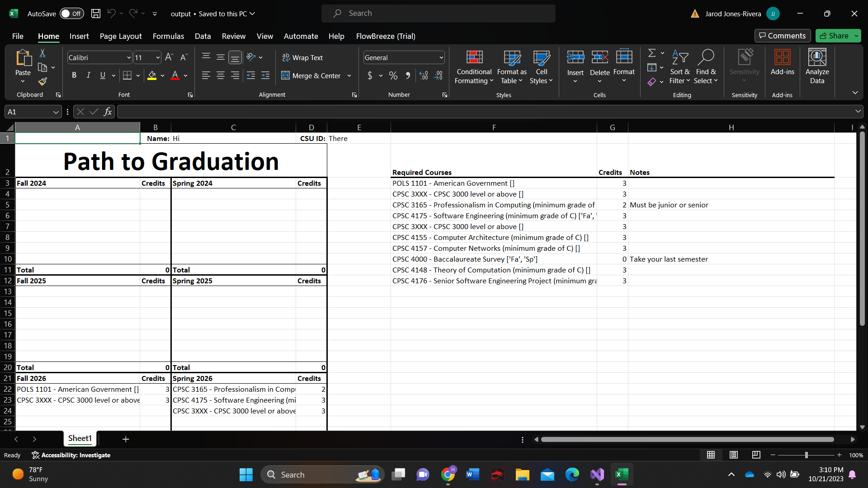The height and width of the screenshot is (488, 868).
Task: Open File Explorer from the taskbar
Action: pyautogui.click(x=522, y=474)
